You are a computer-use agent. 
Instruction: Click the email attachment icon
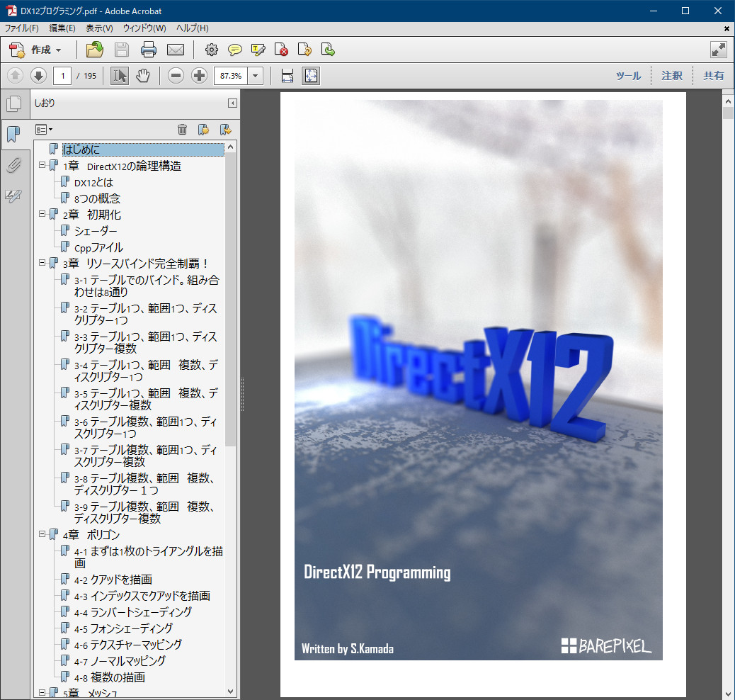pos(174,50)
